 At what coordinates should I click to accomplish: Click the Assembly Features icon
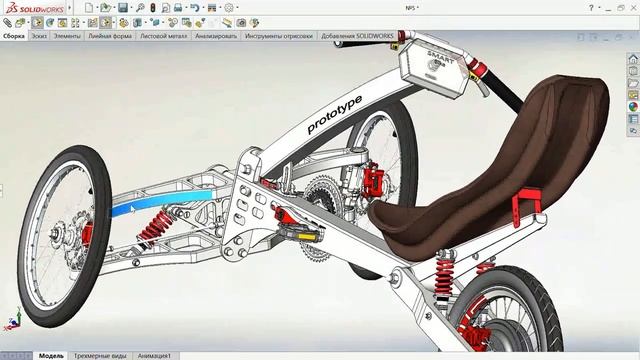coord(138,23)
